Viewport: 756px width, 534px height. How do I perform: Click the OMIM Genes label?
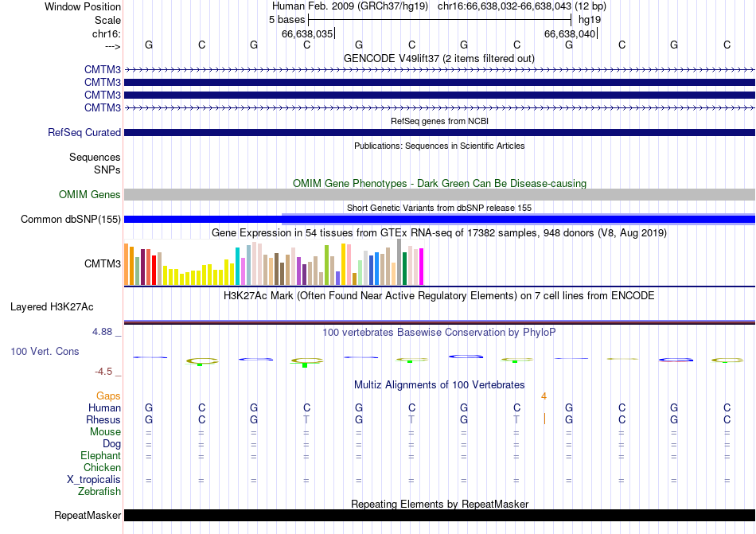pos(90,194)
